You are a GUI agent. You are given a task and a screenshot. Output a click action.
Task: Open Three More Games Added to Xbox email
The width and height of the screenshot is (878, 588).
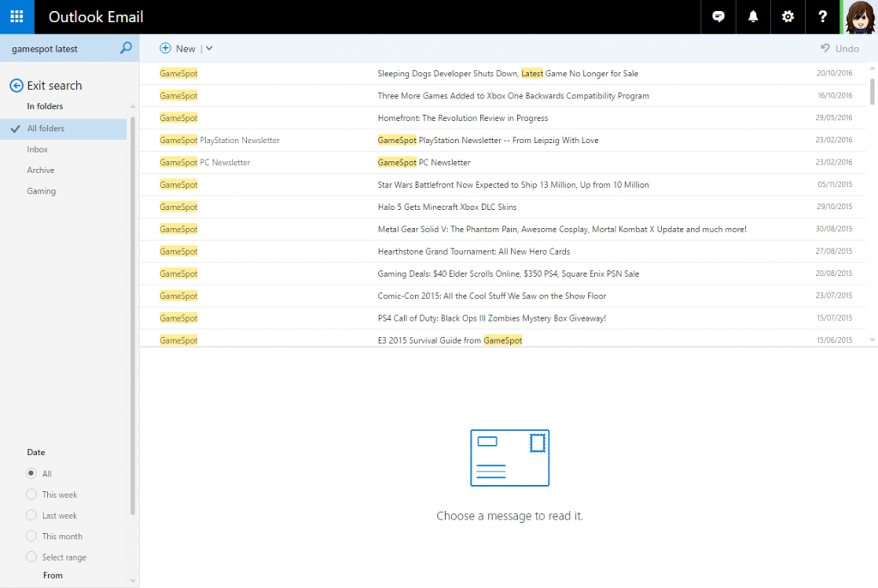click(514, 96)
